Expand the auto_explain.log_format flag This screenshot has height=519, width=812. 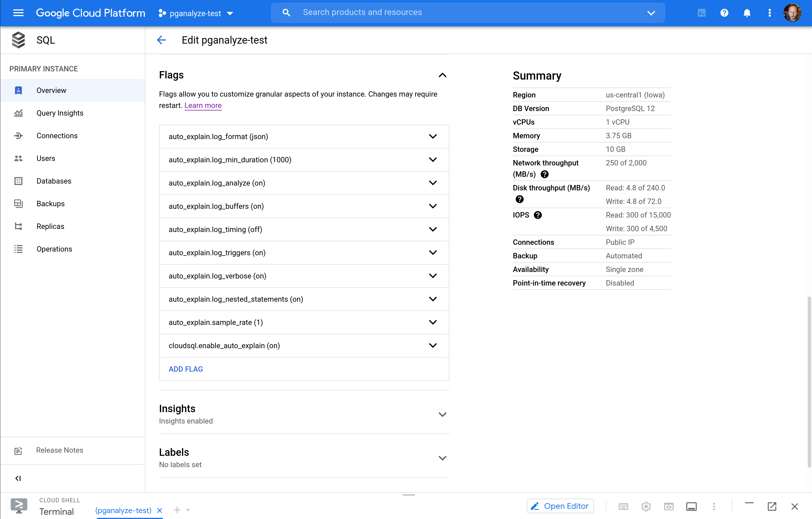click(x=433, y=137)
